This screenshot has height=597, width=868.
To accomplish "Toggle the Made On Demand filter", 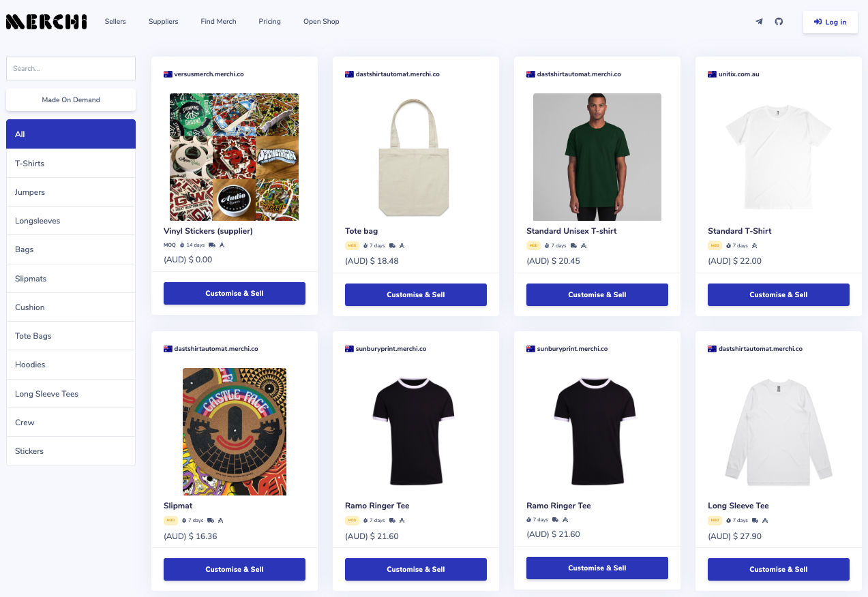I will pyautogui.click(x=71, y=99).
